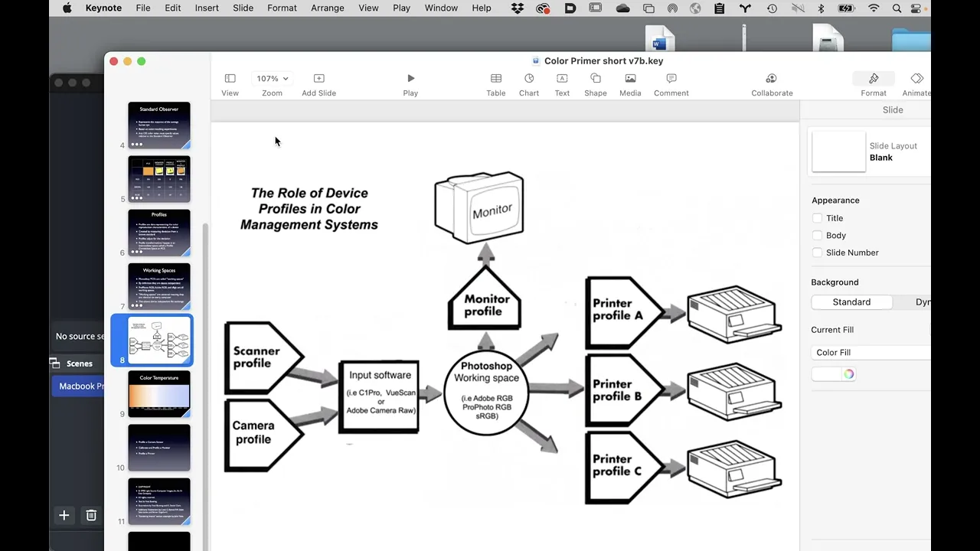Click the Word document icon on desktop

pyautogui.click(x=659, y=40)
